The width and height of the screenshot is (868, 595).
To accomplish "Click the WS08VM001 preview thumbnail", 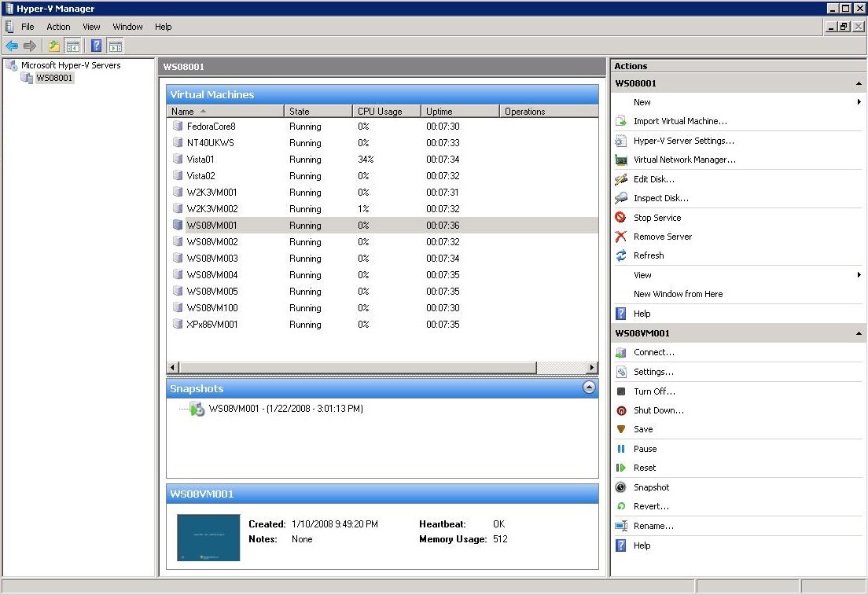I will pyautogui.click(x=208, y=538).
